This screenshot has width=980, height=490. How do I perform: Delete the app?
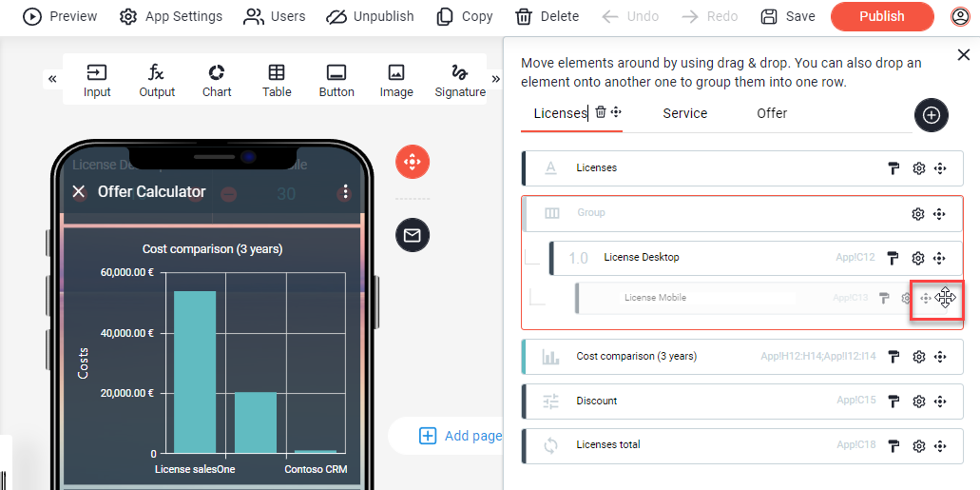(548, 16)
